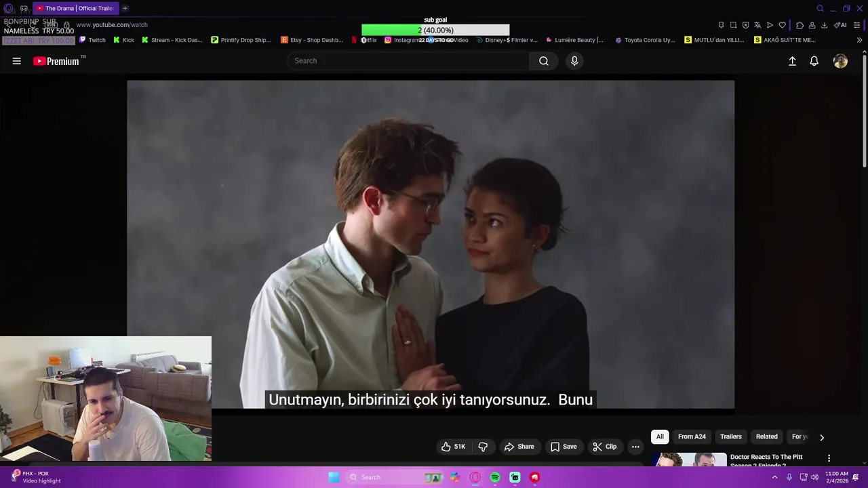Image resolution: width=868 pixels, height=488 pixels.
Task: Open the browser easy setup sliders icon
Action: point(857,25)
